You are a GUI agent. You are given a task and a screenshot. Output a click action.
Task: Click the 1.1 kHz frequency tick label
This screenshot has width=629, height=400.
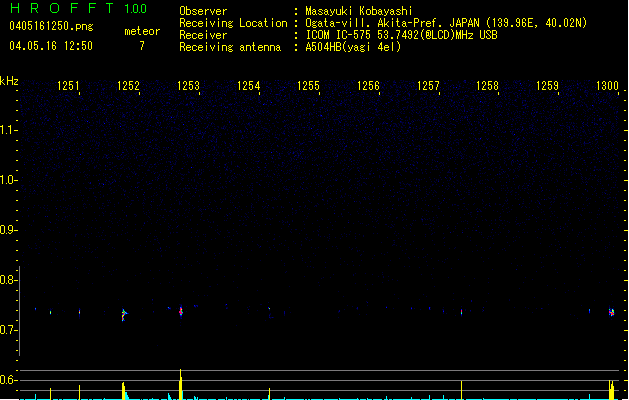click(8, 130)
